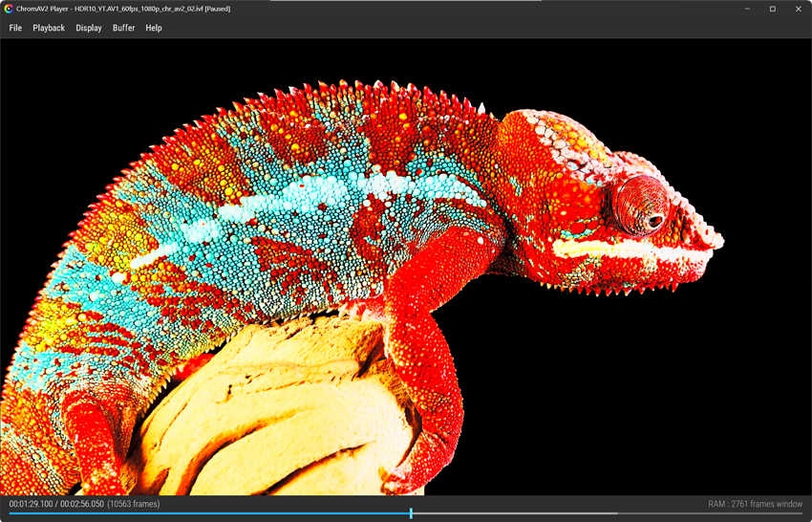Close the ChromAV2 Player window
Screen dimensions: 812x522
pyautogui.click(x=799, y=9)
